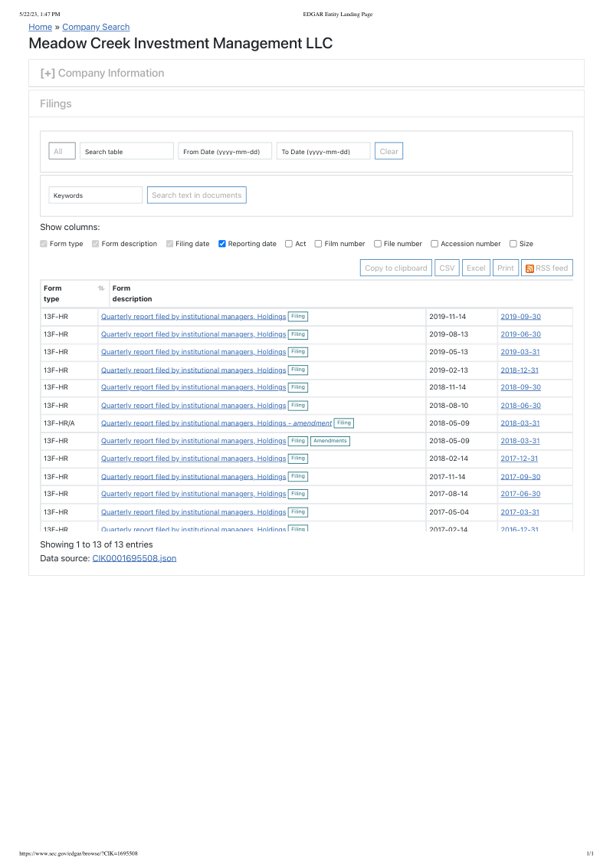Open reporting date 2018-09-30 link
This screenshot has height=868, width=613.
coord(520,387)
